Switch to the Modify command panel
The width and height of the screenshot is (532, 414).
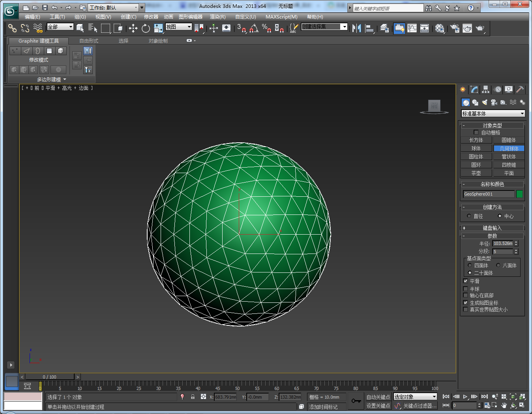click(x=474, y=90)
